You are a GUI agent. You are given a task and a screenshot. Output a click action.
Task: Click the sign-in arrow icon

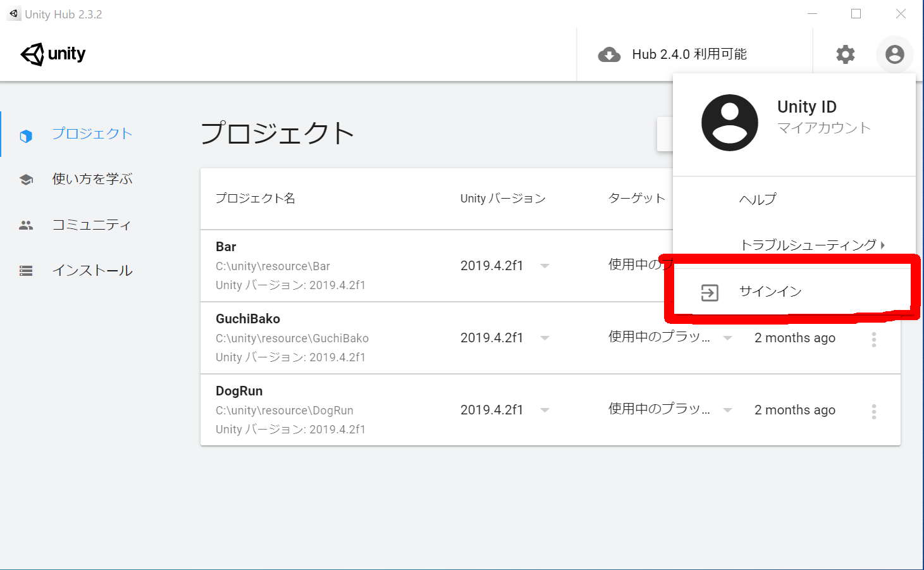coord(710,293)
